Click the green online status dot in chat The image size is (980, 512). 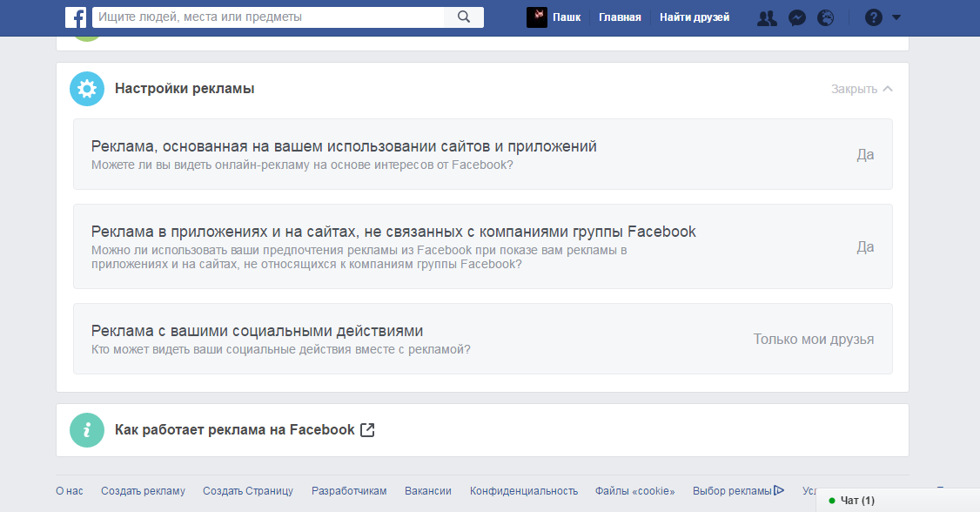[832, 501]
